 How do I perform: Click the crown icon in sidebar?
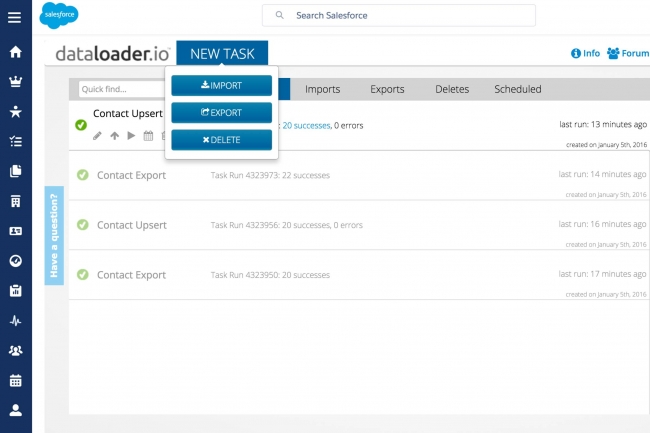click(15, 82)
